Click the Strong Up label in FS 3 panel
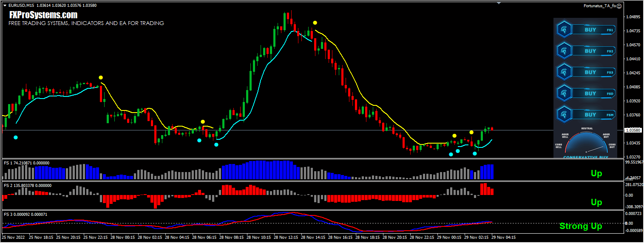The image size is (644, 243). pyautogui.click(x=580, y=226)
